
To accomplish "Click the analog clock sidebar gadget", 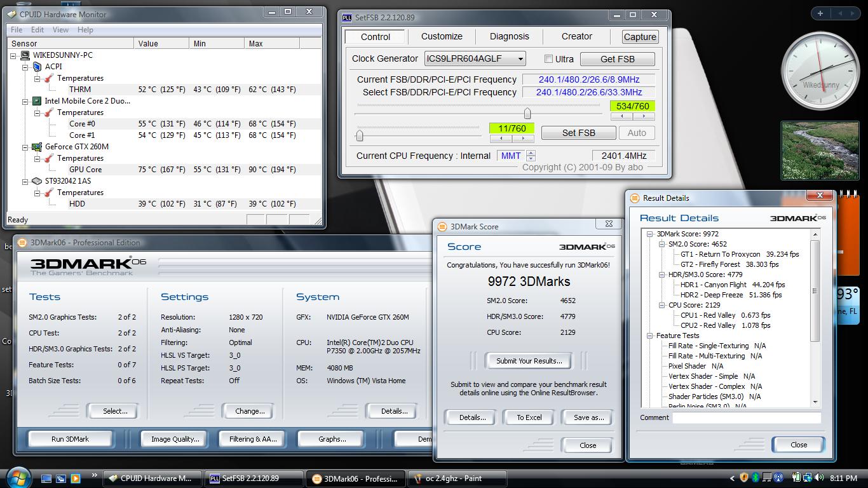I will click(819, 72).
